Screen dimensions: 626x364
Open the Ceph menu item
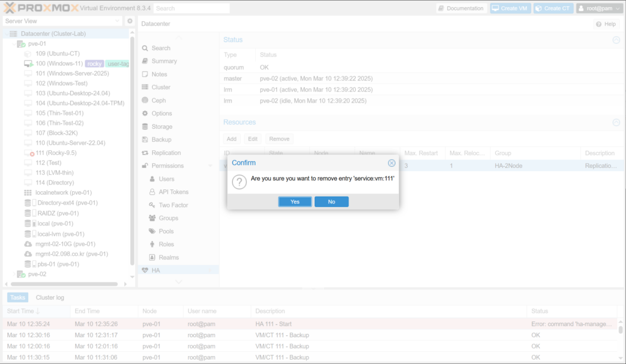(158, 100)
